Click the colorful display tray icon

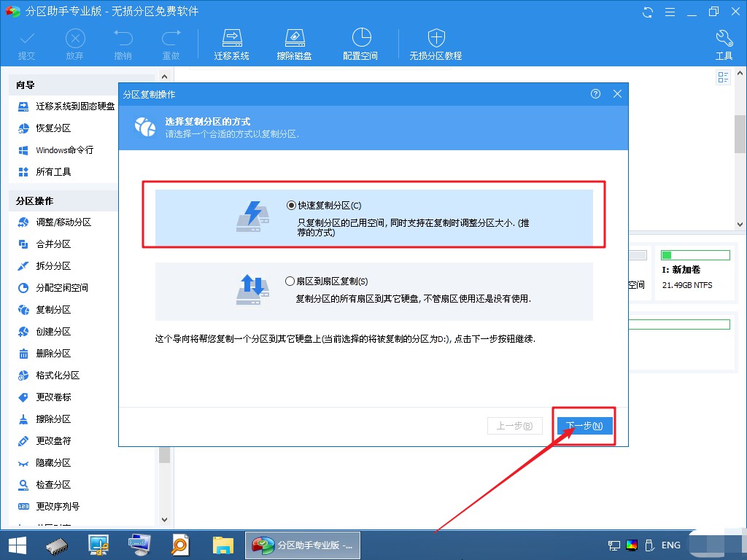(x=632, y=545)
